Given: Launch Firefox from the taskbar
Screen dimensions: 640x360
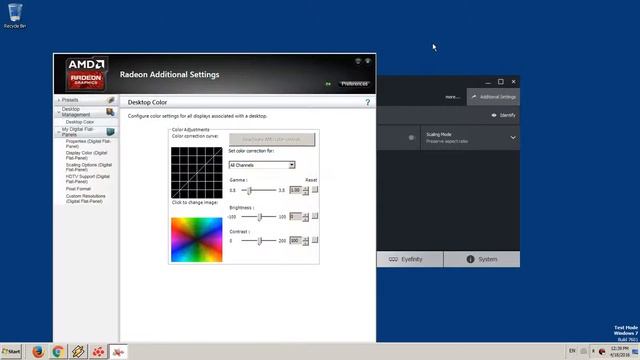Looking at the screenshot, I should [x=38, y=351].
